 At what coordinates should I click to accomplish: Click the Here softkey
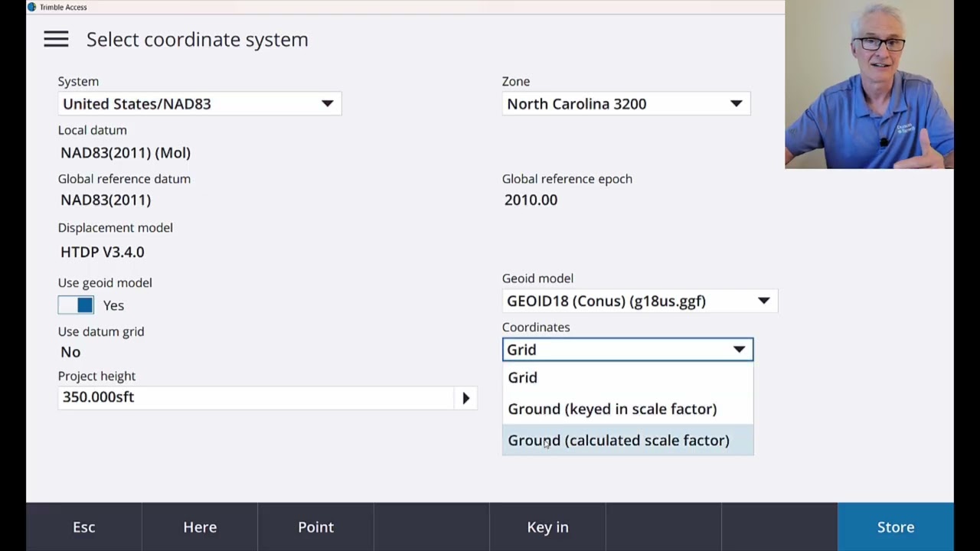(200, 527)
